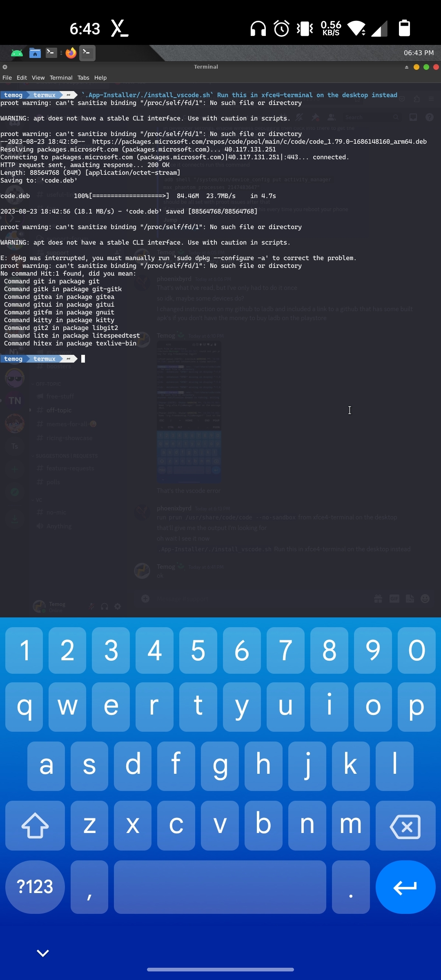Click the Android gesture navigation bar
Screen dimensions: 441x980
pos(220,969)
